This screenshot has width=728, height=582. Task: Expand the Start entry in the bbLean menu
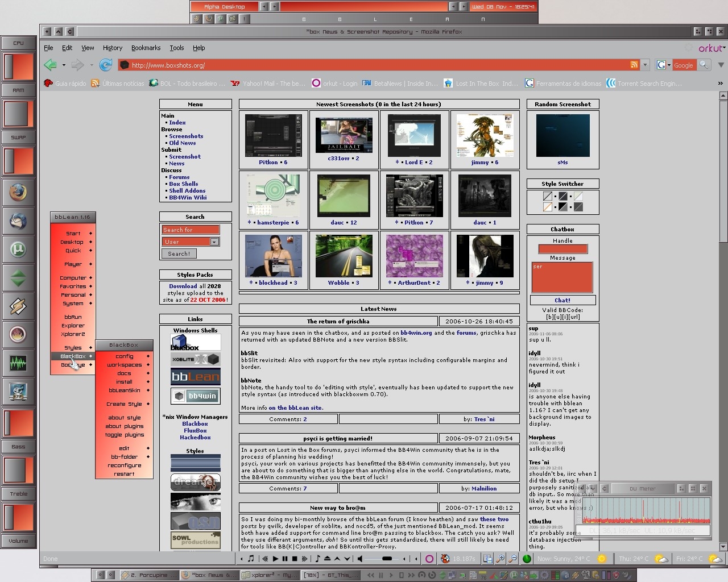73,234
